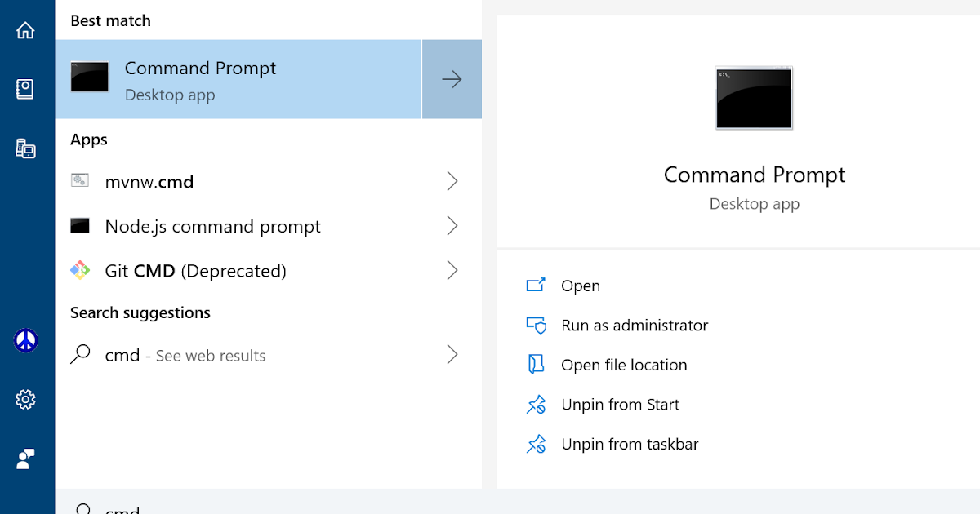
Task: Open the Home icon in the sidebar
Action: (x=25, y=29)
